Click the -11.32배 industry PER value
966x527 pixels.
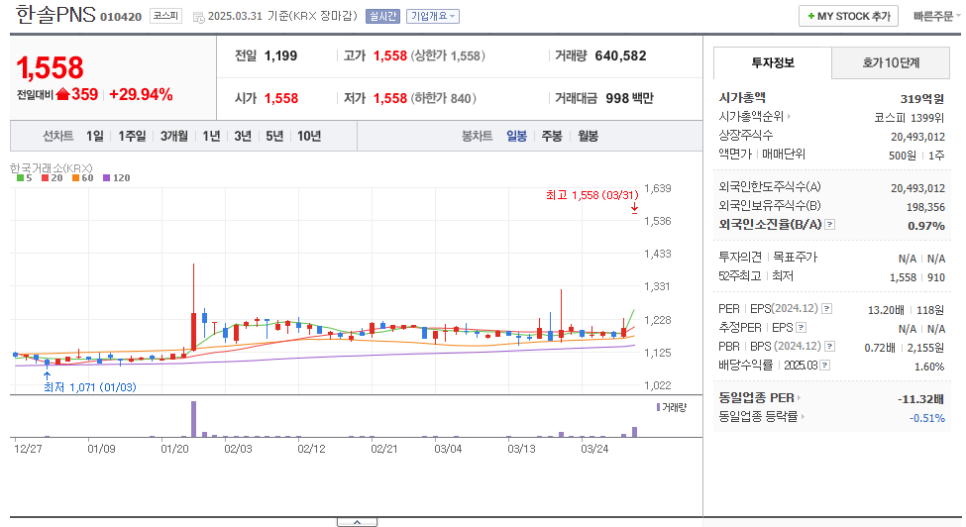coord(920,399)
